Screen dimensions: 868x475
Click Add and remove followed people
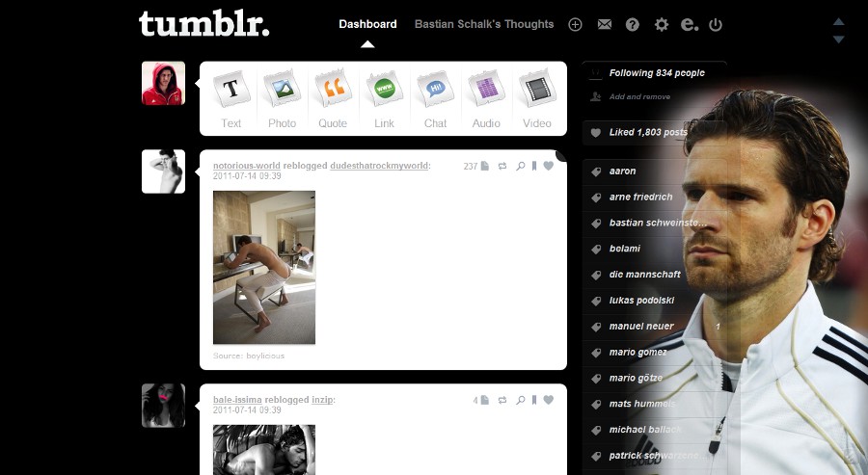[x=639, y=96]
